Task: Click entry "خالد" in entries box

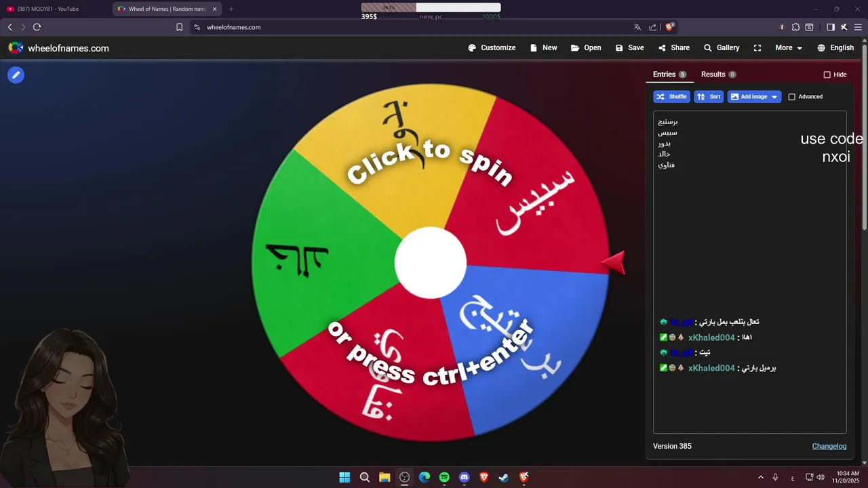Action: pos(664,155)
